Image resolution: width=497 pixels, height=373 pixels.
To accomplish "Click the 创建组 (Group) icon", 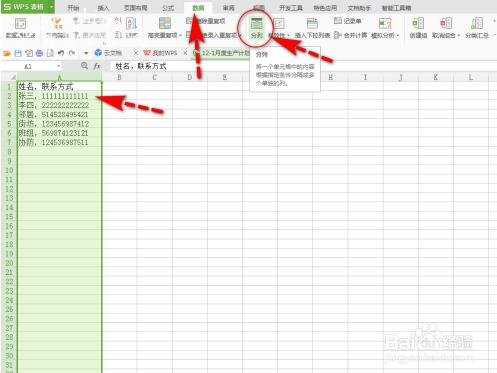I will point(418,24).
